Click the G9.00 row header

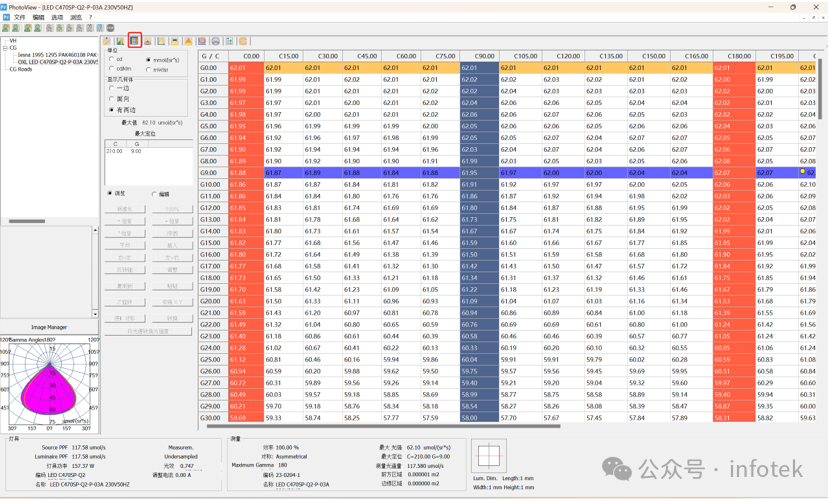point(214,173)
